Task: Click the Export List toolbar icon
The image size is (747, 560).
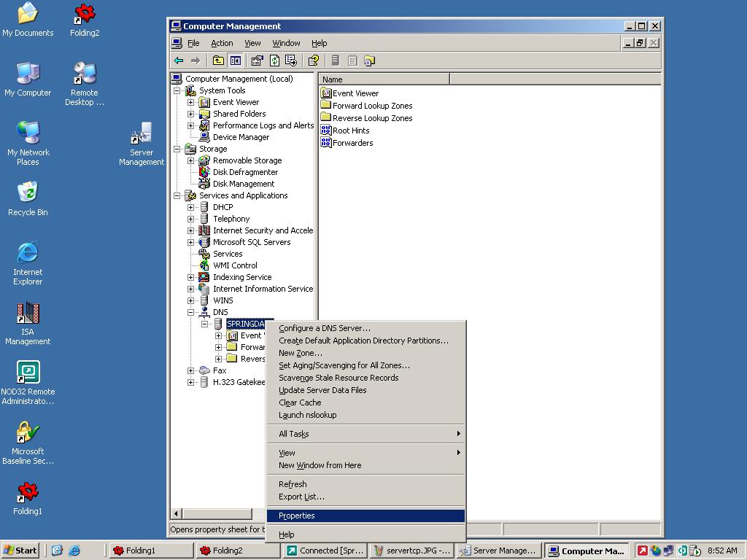Action: point(291,61)
